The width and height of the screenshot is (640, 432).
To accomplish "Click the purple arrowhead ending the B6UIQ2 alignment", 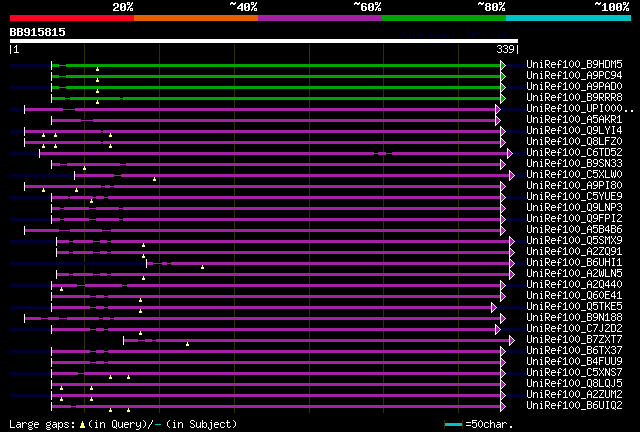I will click(x=503, y=407).
